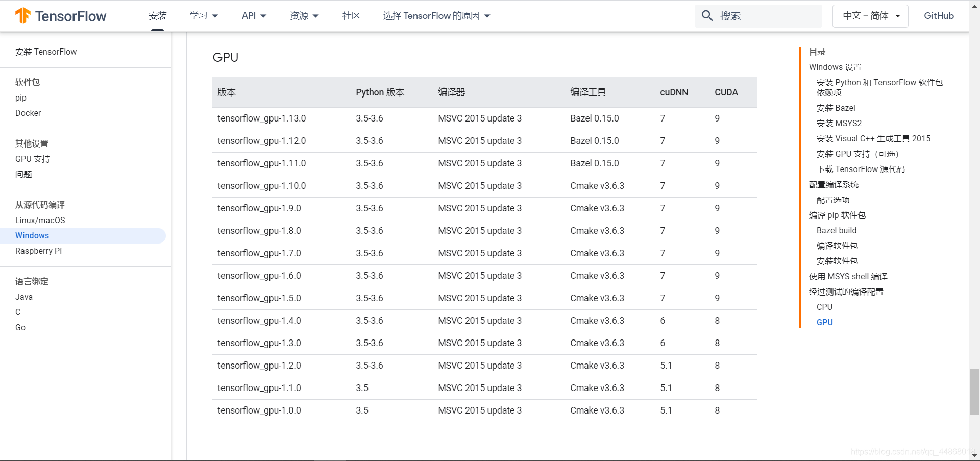This screenshot has height=461, width=980.
Task: Click the page vertical scrollbar thumb
Action: [x=974, y=392]
